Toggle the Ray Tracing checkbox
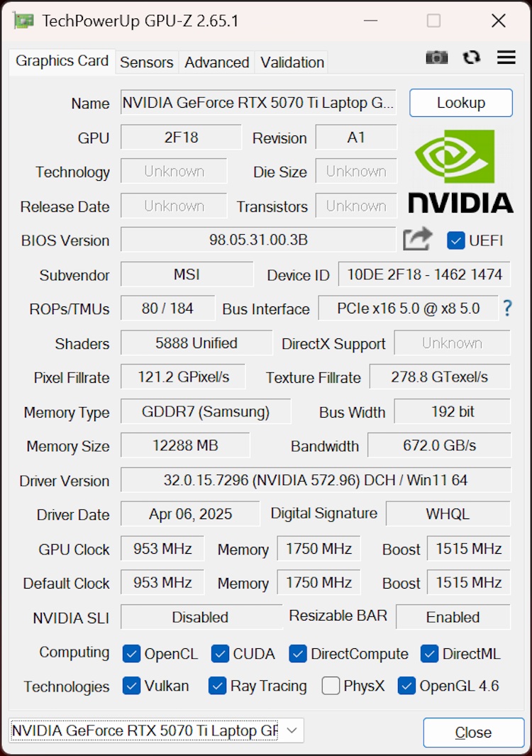Image resolution: width=532 pixels, height=756 pixels. tap(218, 686)
